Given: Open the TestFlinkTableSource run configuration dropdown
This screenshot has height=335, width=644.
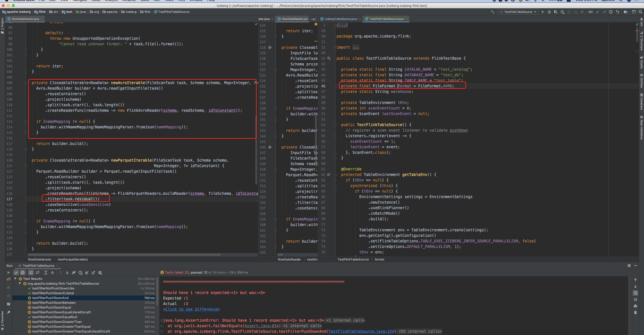Looking at the screenshot, I should tap(518, 12).
